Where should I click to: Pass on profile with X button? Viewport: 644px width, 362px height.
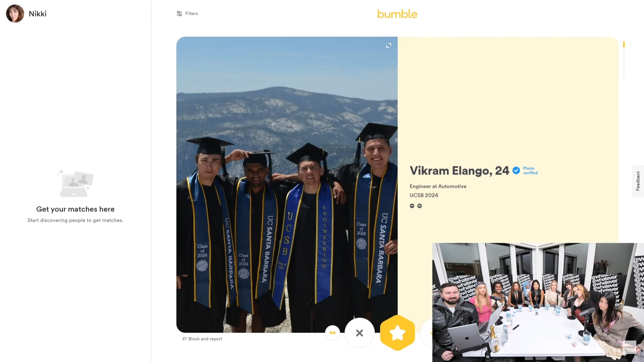pyautogui.click(x=359, y=333)
